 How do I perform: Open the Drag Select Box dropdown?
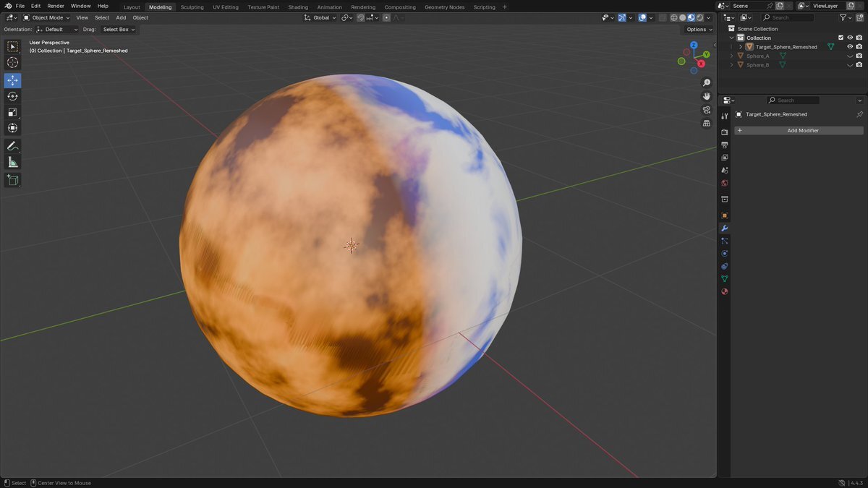tap(118, 30)
